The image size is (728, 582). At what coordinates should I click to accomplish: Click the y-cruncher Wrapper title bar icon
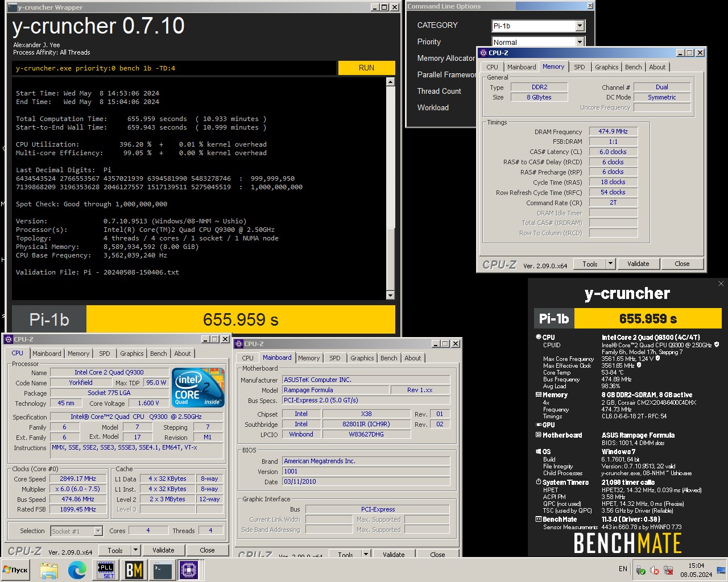(13, 7)
